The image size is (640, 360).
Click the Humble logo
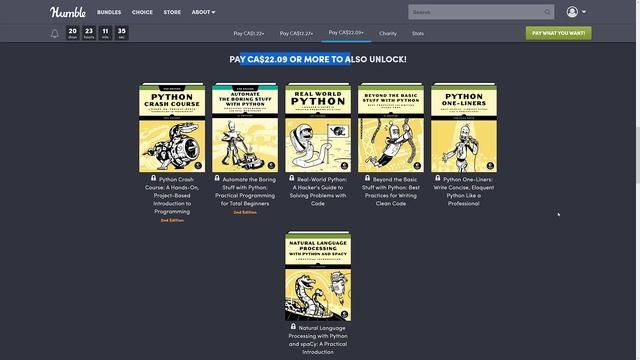68,12
